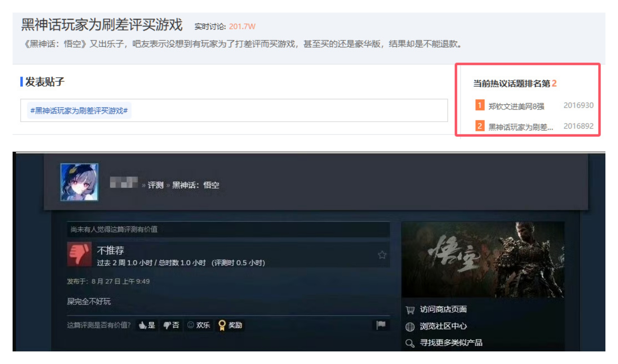Click the 当前热议话题排名第2 heading
Screen dimensions: 618x364
click(515, 84)
